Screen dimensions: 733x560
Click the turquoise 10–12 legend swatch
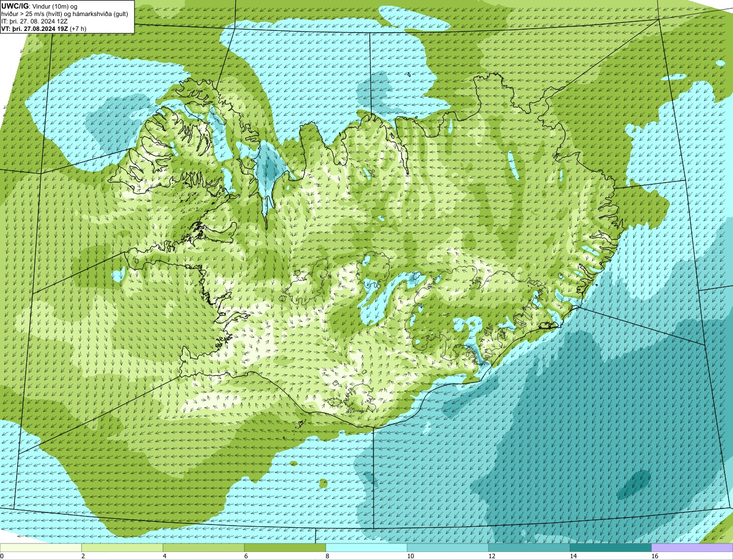click(x=448, y=548)
